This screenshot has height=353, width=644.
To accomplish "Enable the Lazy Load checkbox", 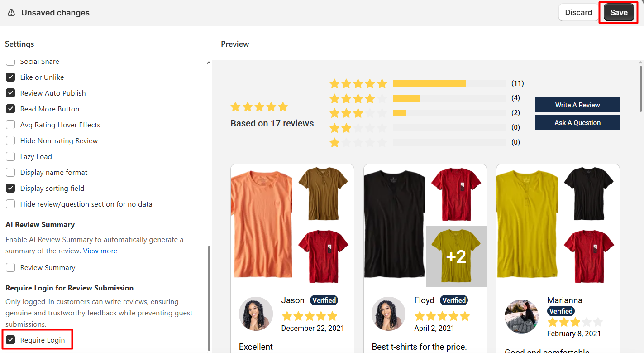I will click(x=10, y=156).
